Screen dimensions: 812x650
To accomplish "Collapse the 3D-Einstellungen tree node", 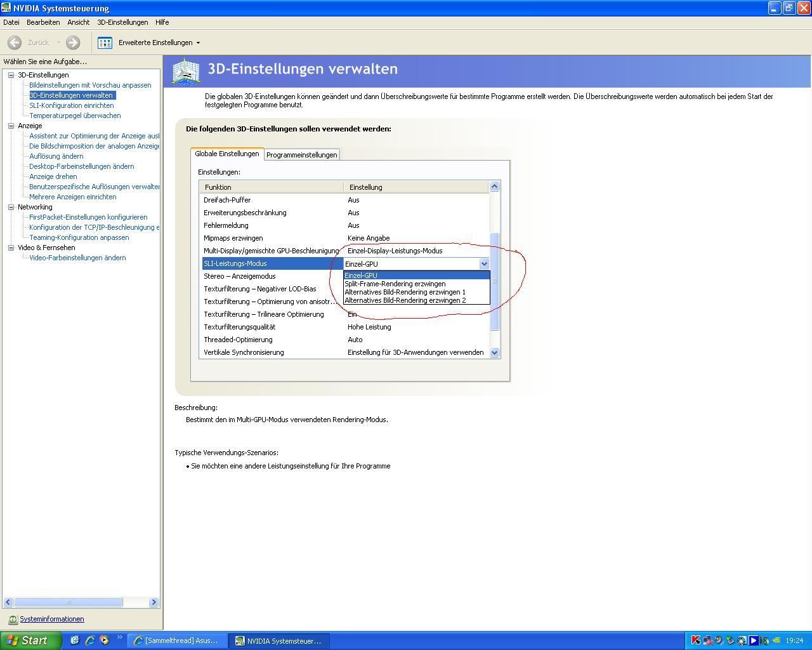I will click(x=11, y=75).
